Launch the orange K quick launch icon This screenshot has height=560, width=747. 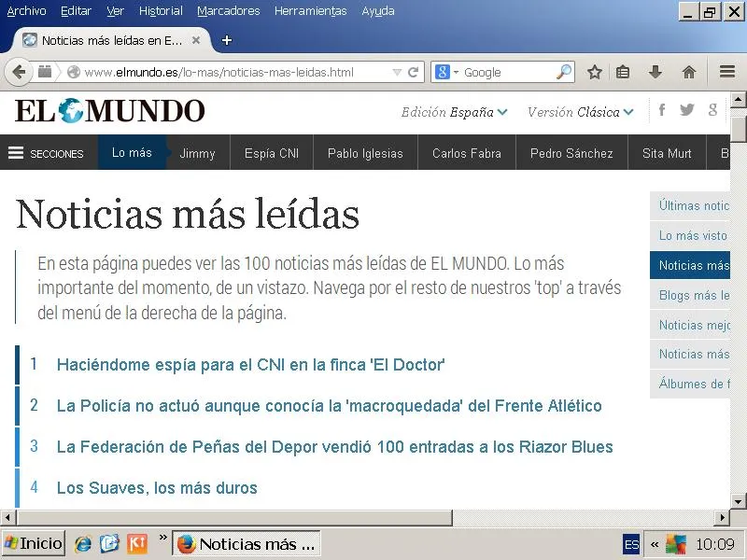[x=136, y=543]
